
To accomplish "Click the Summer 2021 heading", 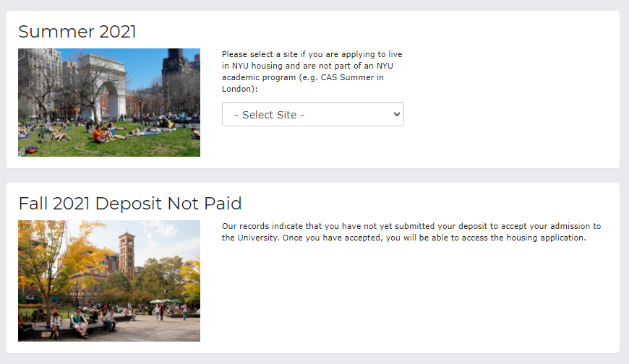I will click(77, 32).
